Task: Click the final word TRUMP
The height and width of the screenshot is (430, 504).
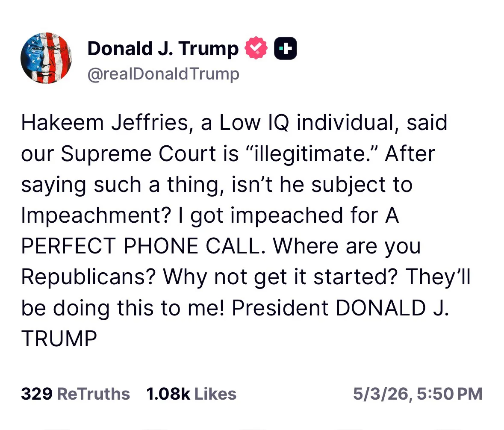Action: [x=59, y=339]
